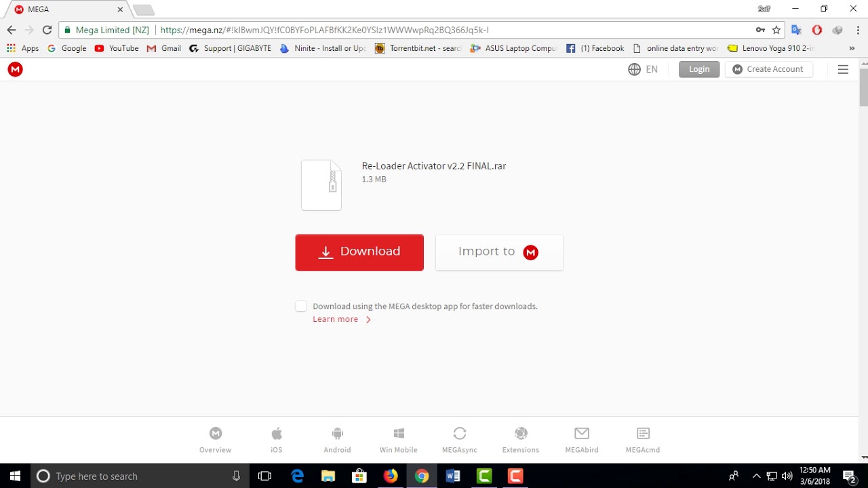Bookmark this page with the star icon
This screenshot has width=868, height=488.
pyautogui.click(x=776, y=30)
